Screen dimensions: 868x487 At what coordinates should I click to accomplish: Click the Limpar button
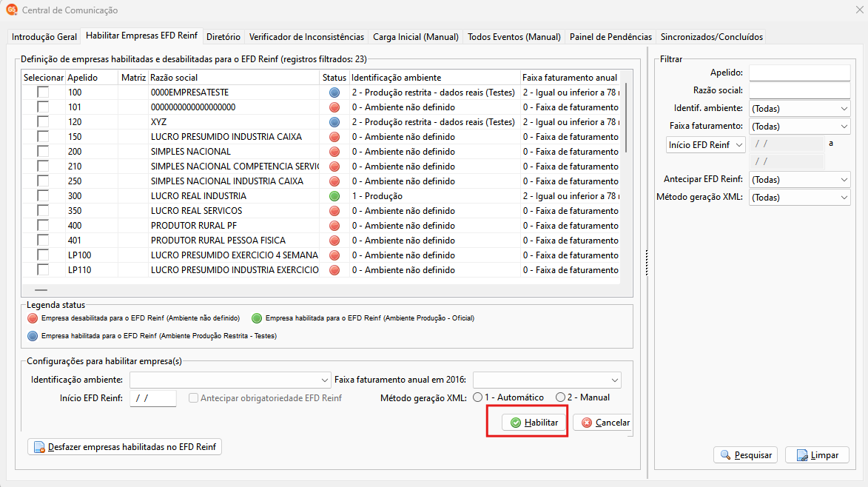coord(817,455)
